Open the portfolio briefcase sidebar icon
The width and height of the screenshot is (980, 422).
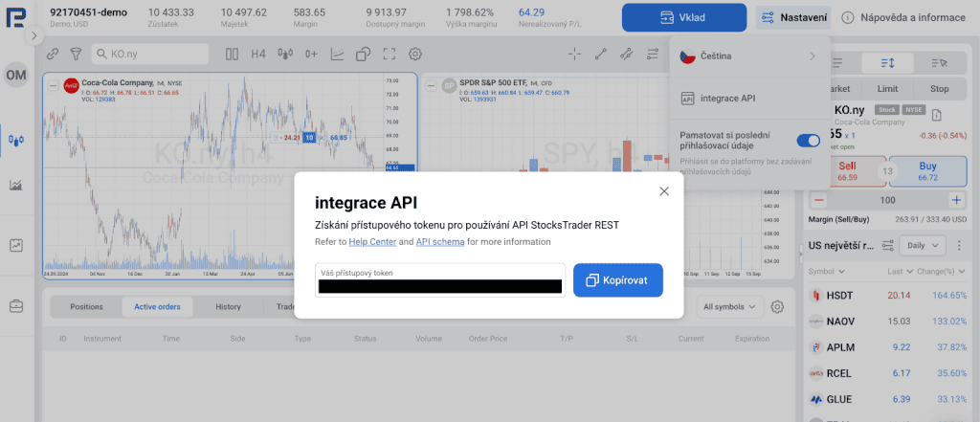point(16,305)
